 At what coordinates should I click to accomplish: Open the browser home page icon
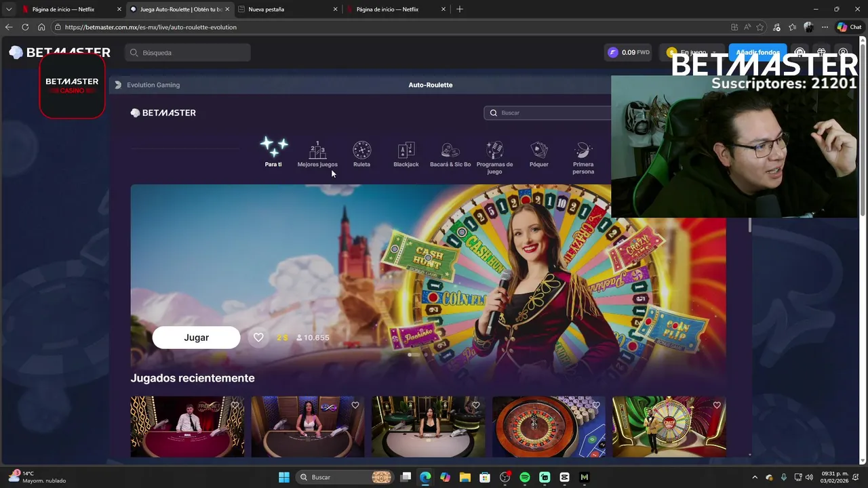(x=41, y=27)
